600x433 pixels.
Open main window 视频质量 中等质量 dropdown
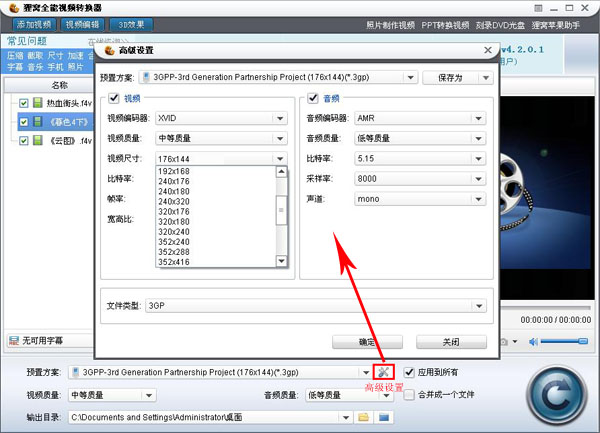click(149, 395)
